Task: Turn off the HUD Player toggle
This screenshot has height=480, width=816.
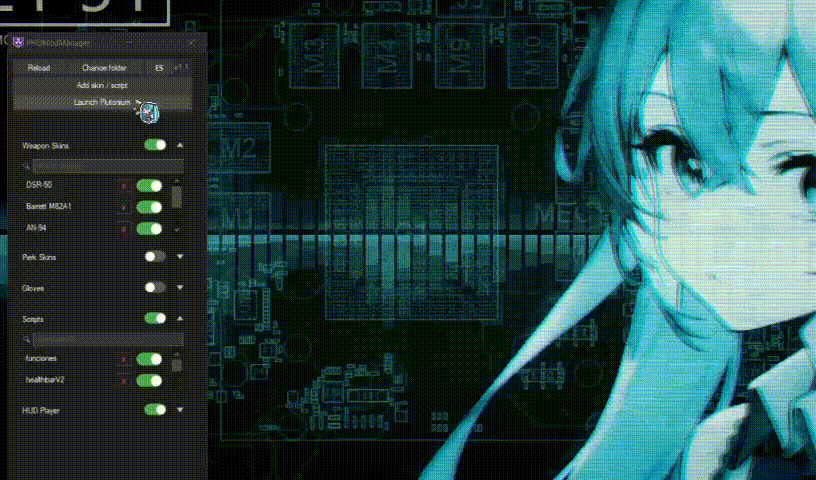Action: click(x=155, y=410)
